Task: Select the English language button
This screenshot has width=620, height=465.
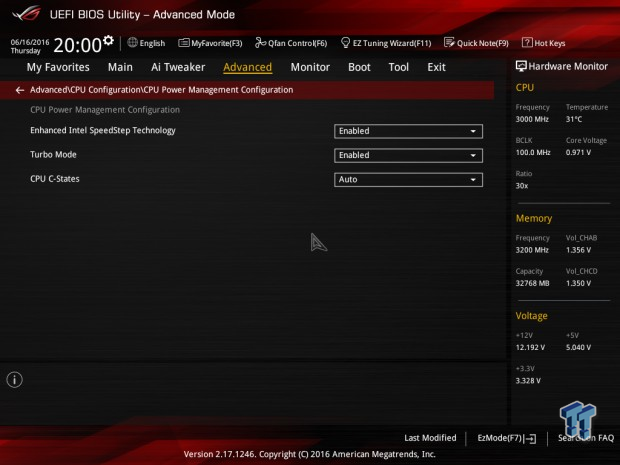Action: click(147, 43)
